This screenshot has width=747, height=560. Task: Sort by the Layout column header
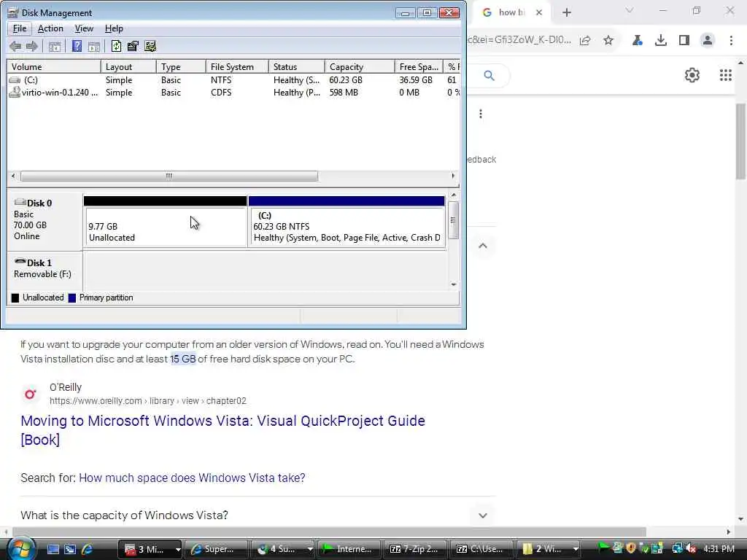click(x=128, y=66)
